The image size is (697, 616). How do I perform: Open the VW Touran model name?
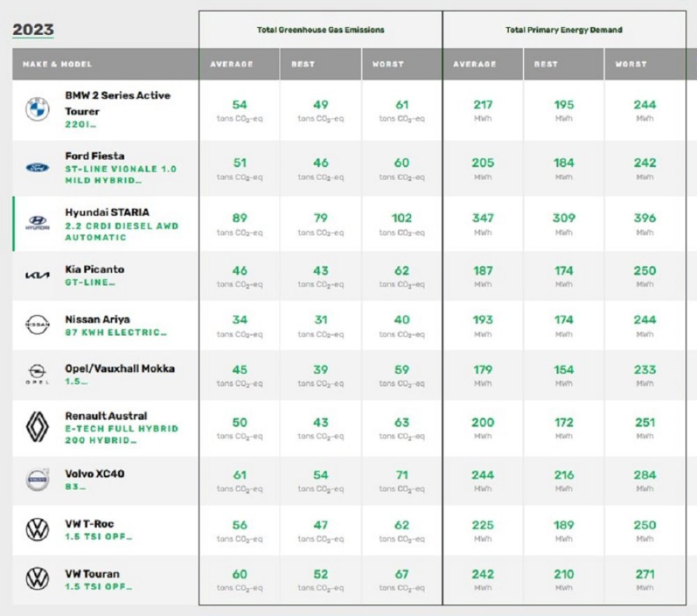(92, 573)
